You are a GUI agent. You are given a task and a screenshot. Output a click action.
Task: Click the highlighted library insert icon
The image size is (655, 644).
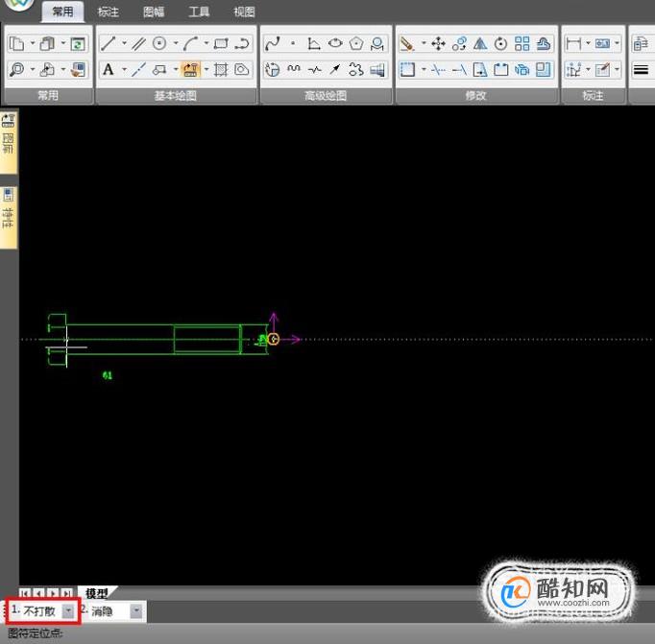[x=190, y=69]
